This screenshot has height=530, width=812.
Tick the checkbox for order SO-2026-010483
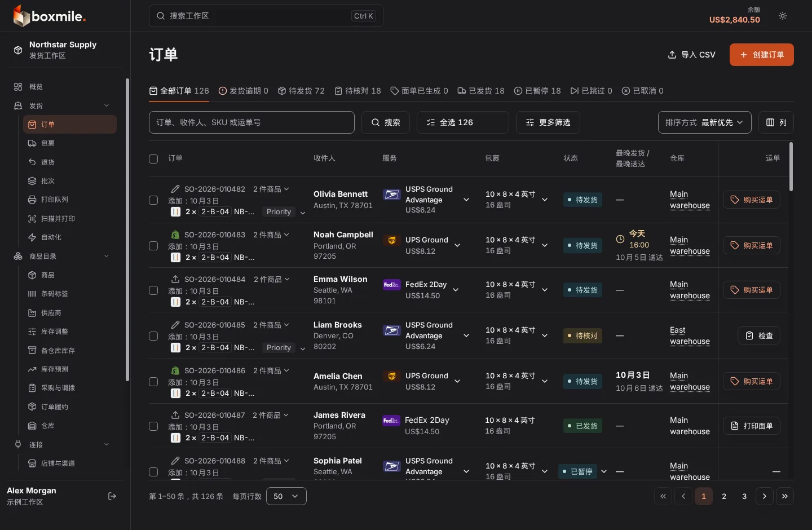(153, 246)
